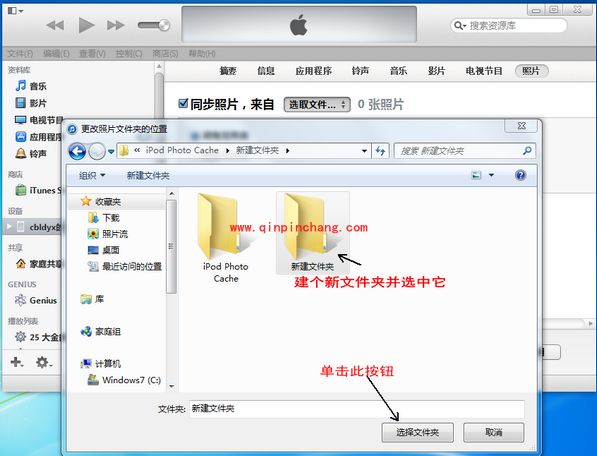Switch to the 音乐 device tab

398,71
